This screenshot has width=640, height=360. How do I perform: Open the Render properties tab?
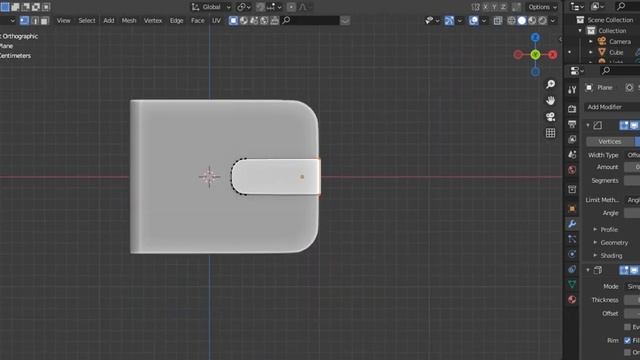[x=572, y=109]
